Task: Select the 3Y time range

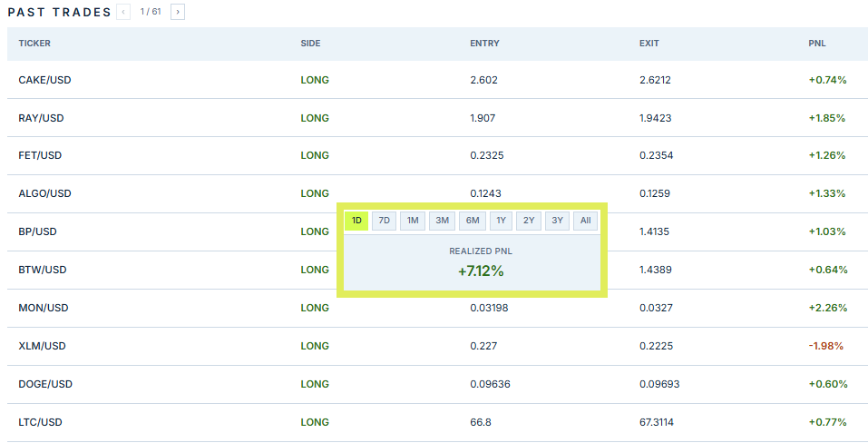Action: (x=558, y=221)
